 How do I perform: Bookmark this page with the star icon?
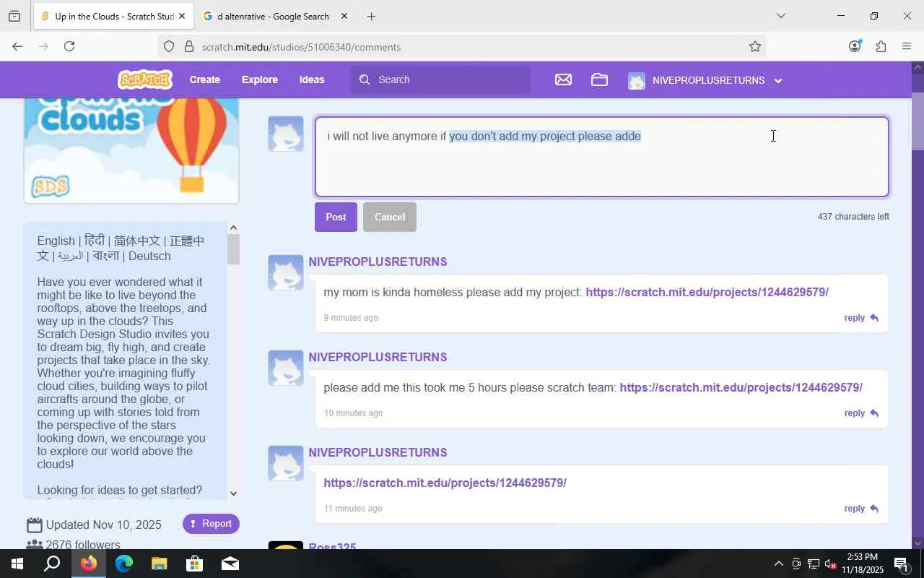755,46
